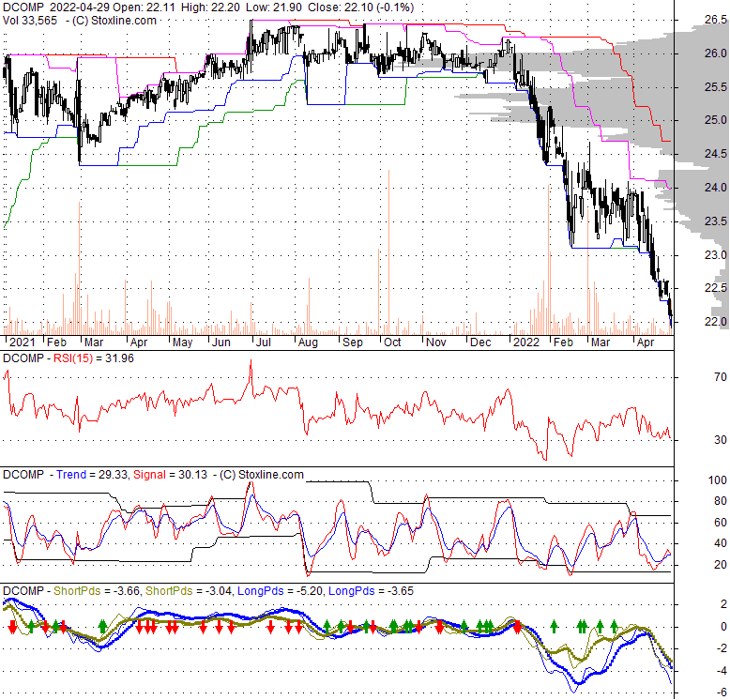This screenshot has height=700, width=730.
Task: Click the '2022' label on the time axis
Action: 526,342
